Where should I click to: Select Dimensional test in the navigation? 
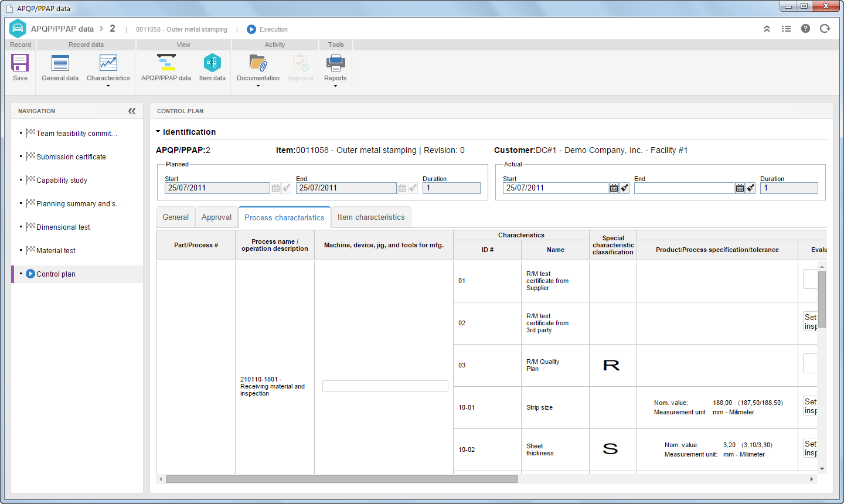[63, 227]
